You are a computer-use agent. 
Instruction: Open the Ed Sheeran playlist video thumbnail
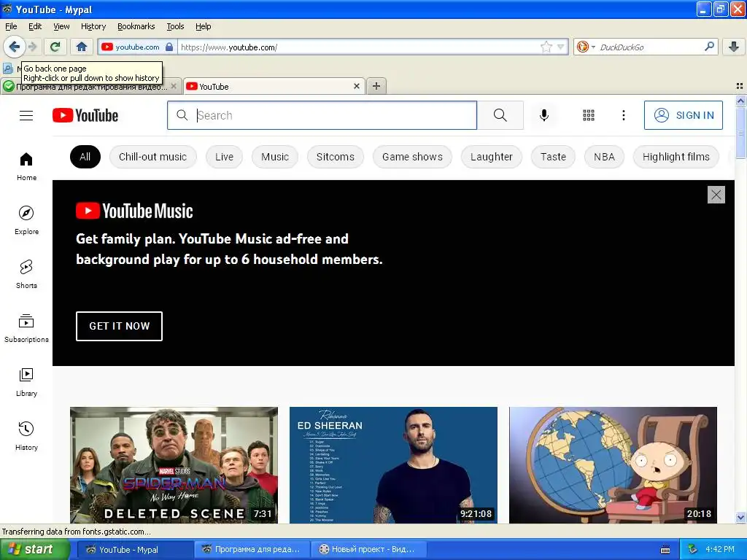tap(393, 464)
